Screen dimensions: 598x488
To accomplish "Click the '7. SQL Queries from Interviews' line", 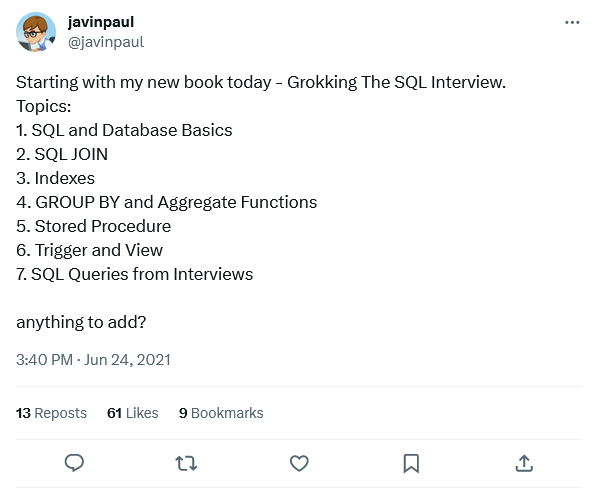I will coord(134,274).
